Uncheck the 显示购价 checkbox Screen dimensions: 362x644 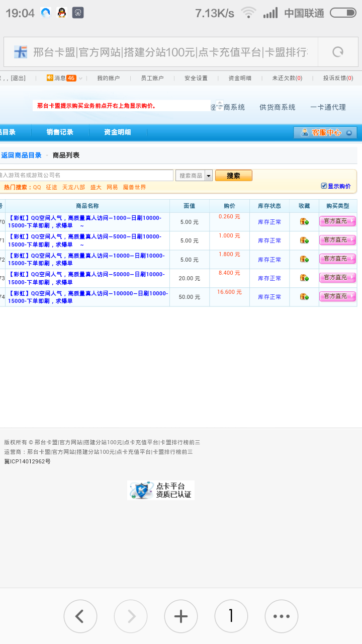point(324,186)
